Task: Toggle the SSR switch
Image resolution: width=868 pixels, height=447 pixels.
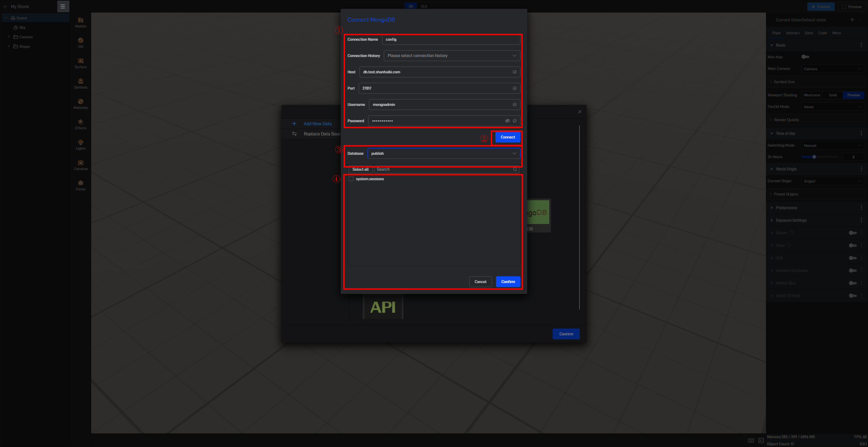Action: point(853,258)
